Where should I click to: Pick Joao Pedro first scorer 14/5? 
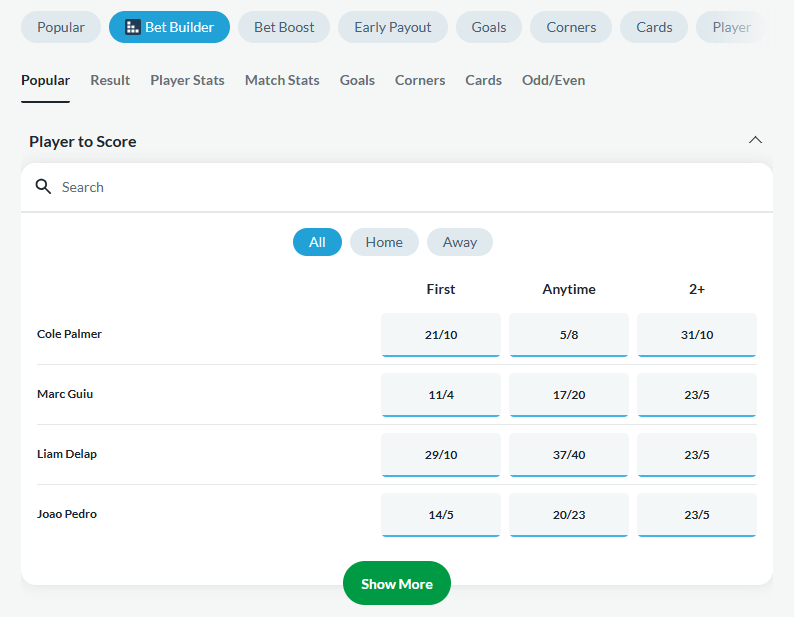click(x=441, y=515)
